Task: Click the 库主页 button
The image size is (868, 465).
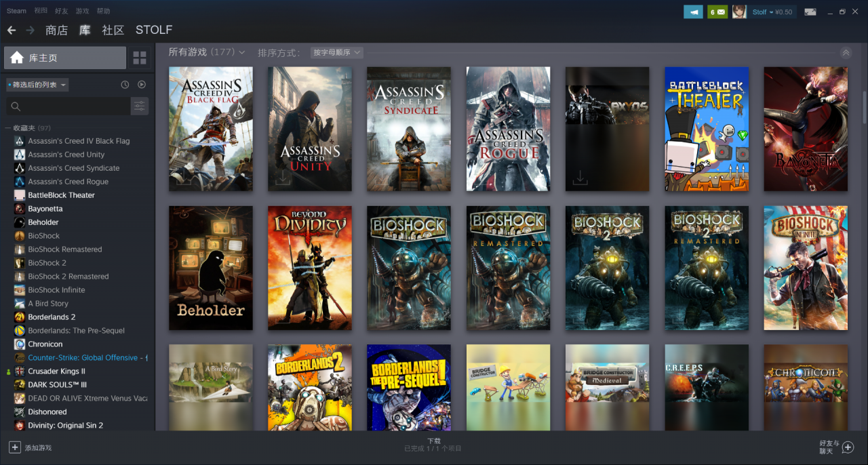Action: coord(65,58)
